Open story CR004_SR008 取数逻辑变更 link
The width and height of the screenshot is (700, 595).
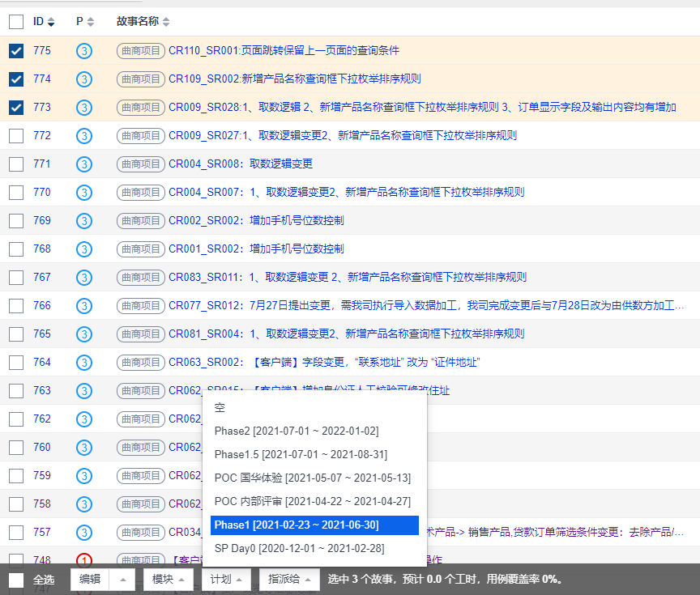pos(240,164)
